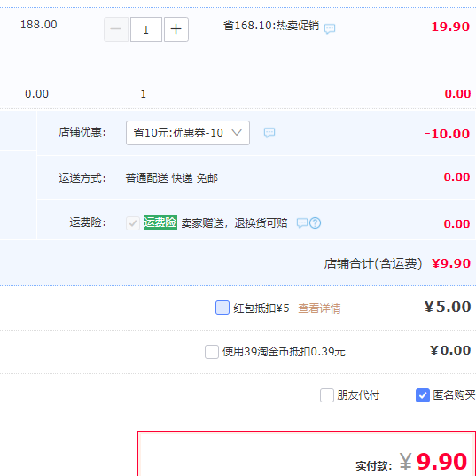Click the 省168.10:热卖促销 promotion text
Image resolution: width=476 pixels, height=476 pixels.
271,26
